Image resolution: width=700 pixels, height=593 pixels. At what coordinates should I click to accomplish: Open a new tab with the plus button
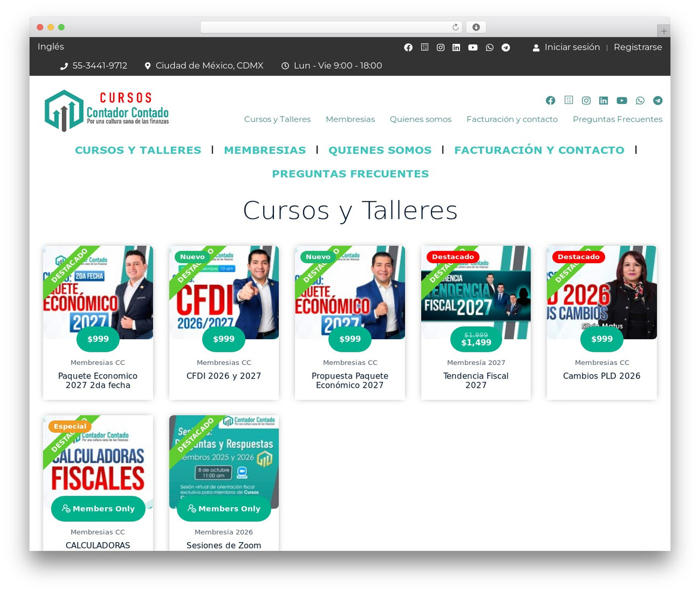coord(663,31)
